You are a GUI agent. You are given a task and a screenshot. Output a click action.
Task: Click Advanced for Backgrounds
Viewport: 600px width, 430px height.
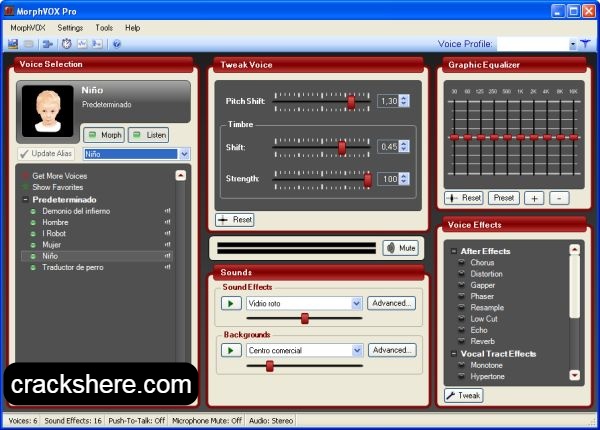(x=392, y=350)
